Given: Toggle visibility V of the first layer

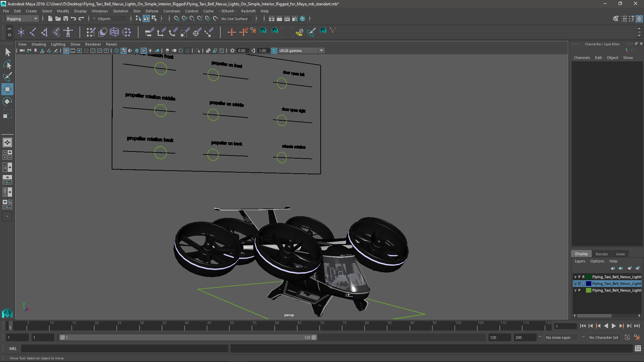Looking at the screenshot, I should pyautogui.click(x=575, y=277).
